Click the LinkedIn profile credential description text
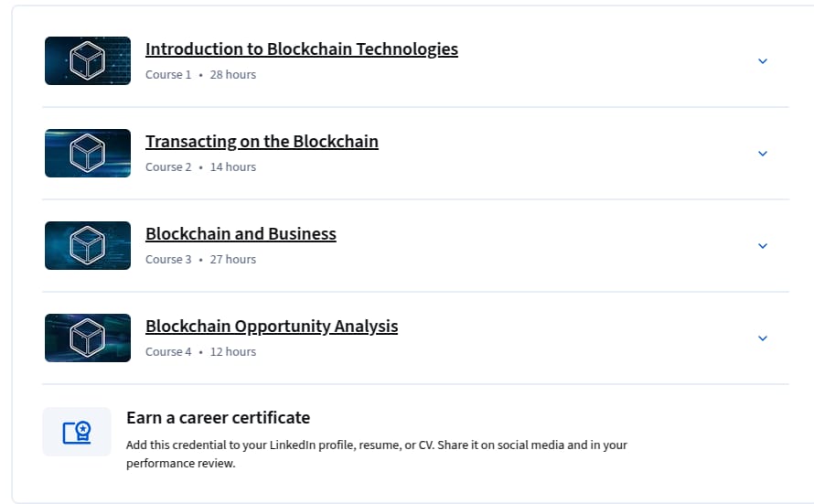814x504 pixels. tap(377, 455)
